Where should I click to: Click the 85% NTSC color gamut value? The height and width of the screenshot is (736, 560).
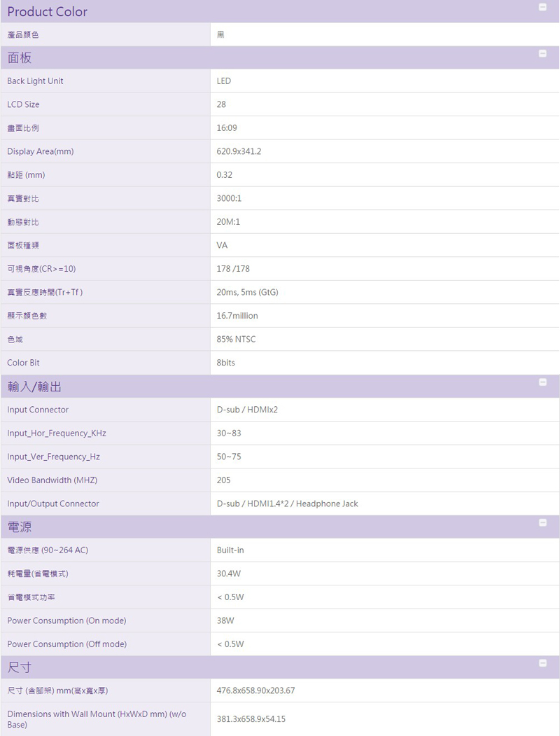tap(237, 339)
